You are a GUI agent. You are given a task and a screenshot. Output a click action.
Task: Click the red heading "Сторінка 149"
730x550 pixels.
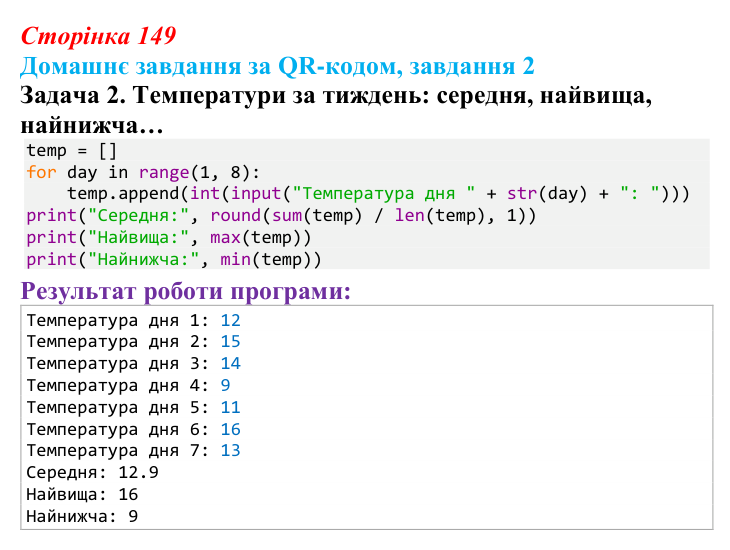coord(98,36)
